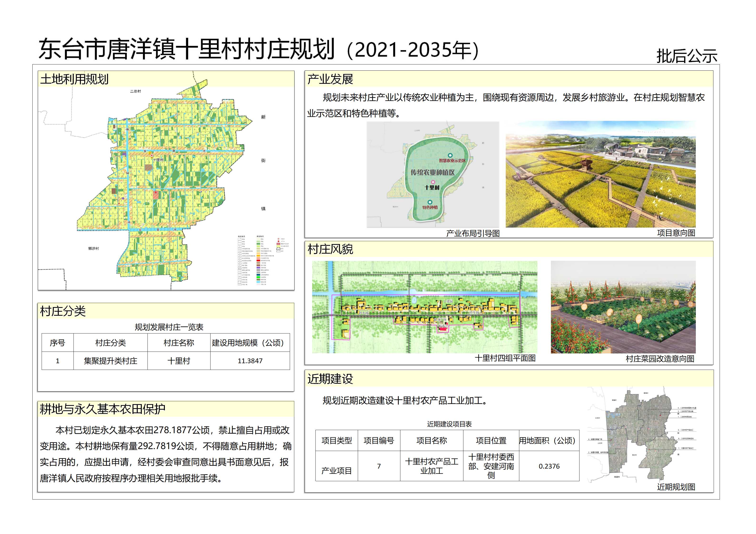Click the 项目编号 column header
756x534 pixels.
point(379,441)
